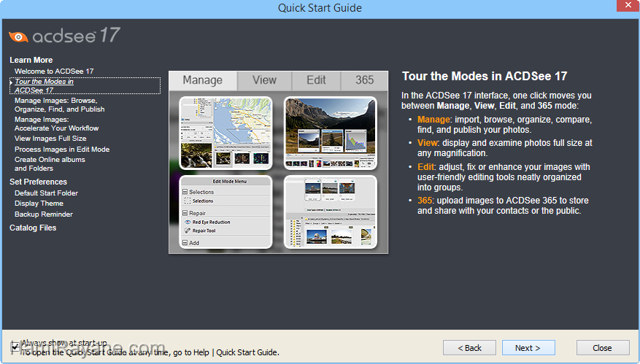This screenshot has width=640, height=364.
Task: Collapse the Repair group in preview
Action: click(185, 213)
